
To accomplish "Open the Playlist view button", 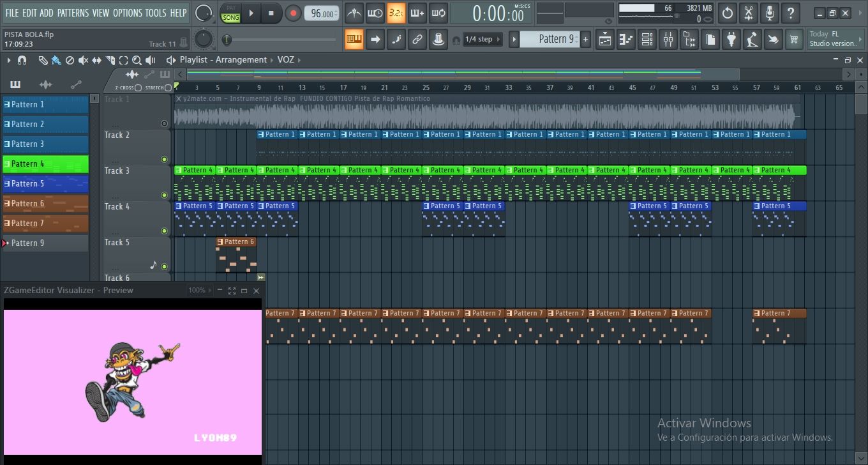I will click(606, 40).
